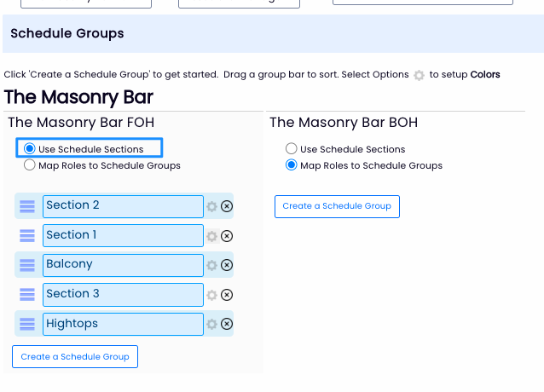
Task: Open options gear for Hightops
Action: pos(211,325)
